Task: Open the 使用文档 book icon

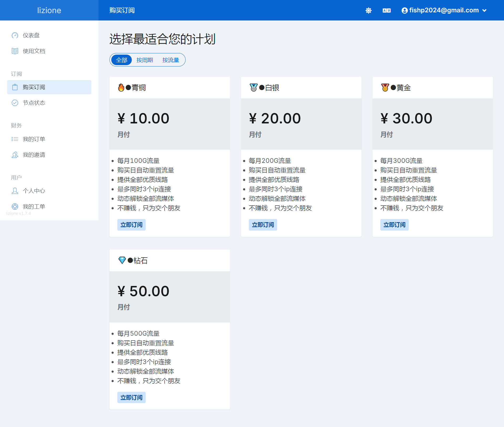Action: [x=15, y=51]
